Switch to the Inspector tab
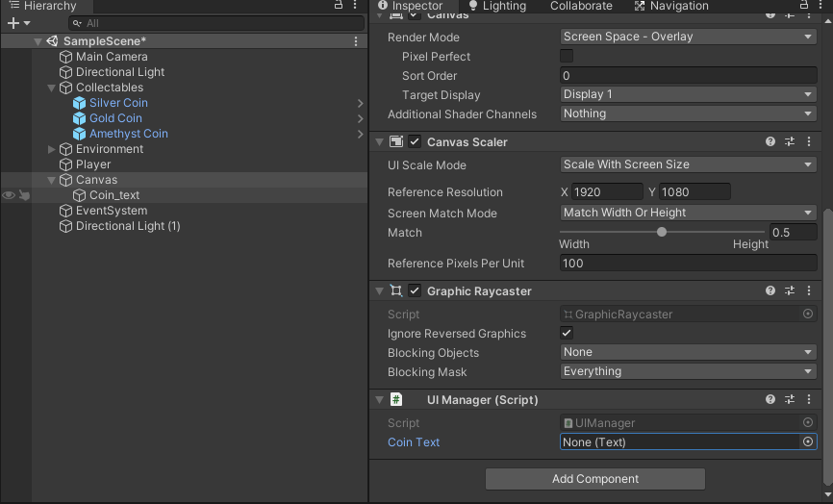The height and width of the screenshot is (504, 833). 410,6
